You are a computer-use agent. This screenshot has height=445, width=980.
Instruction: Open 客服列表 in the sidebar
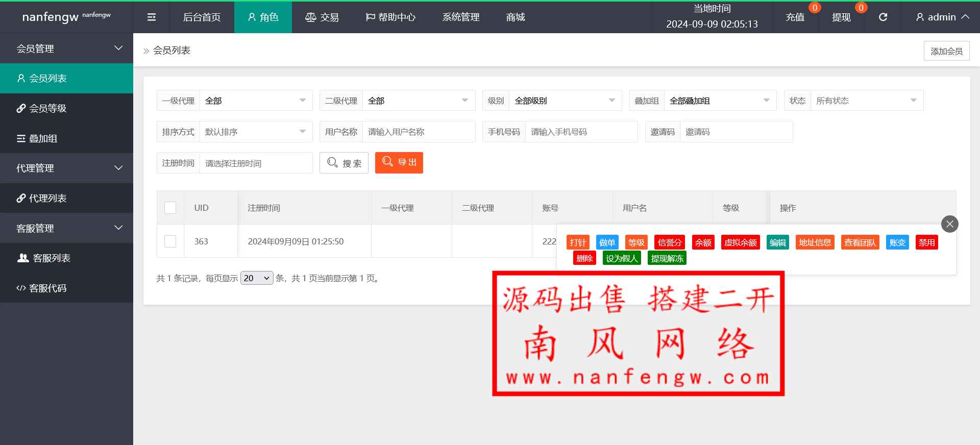point(66,258)
